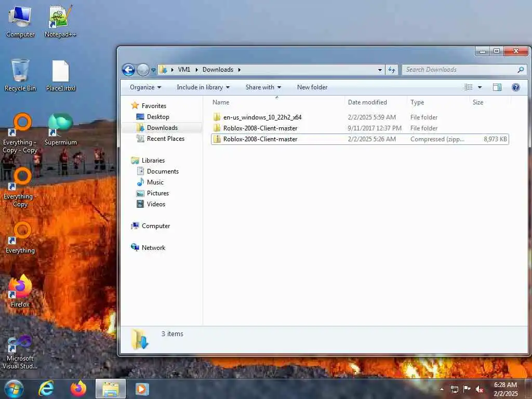Click the Windows Explorer taskbar button
The image size is (532, 399).
111,389
